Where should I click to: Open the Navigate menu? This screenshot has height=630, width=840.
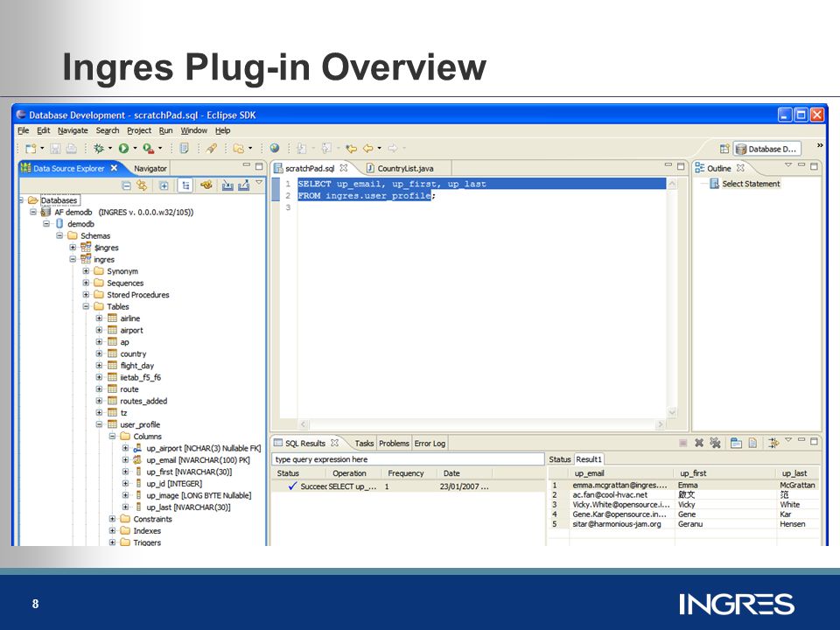click(73, 130)
